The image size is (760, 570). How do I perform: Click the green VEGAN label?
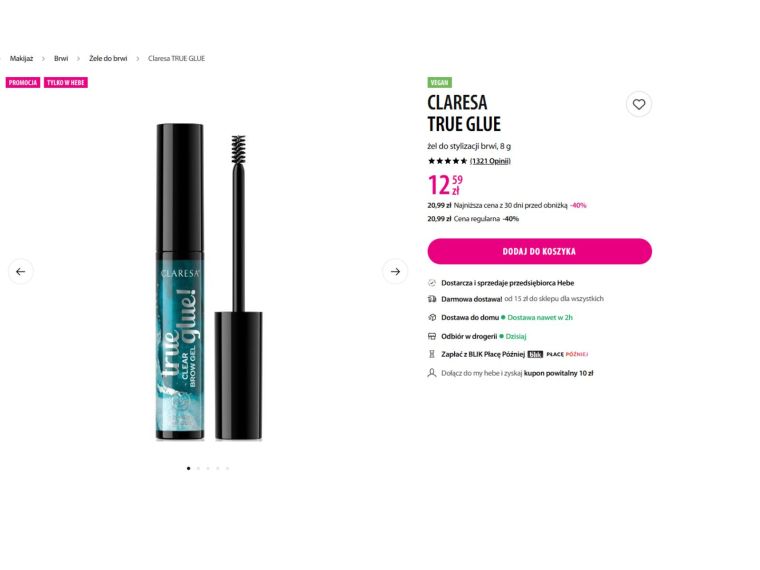(x=440, y=82)
